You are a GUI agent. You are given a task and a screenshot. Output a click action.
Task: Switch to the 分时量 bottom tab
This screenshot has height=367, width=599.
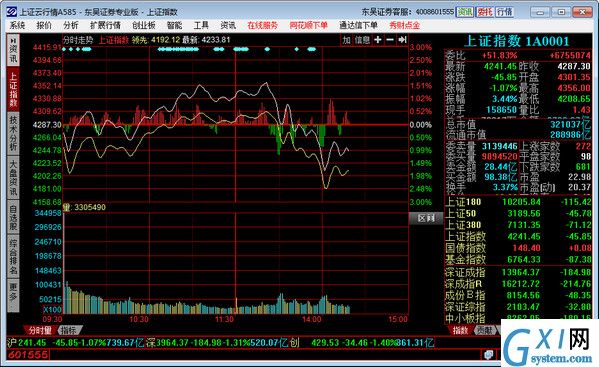click(40, 330)
